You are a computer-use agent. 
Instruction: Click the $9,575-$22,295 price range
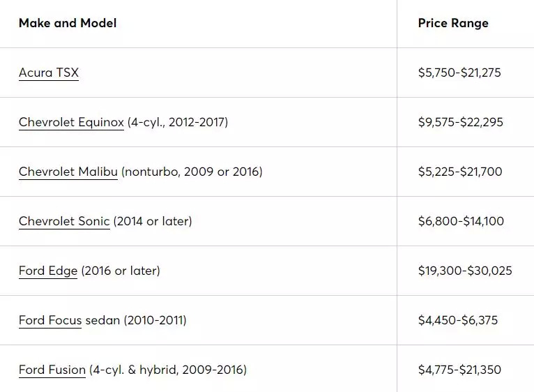[460, 122]
